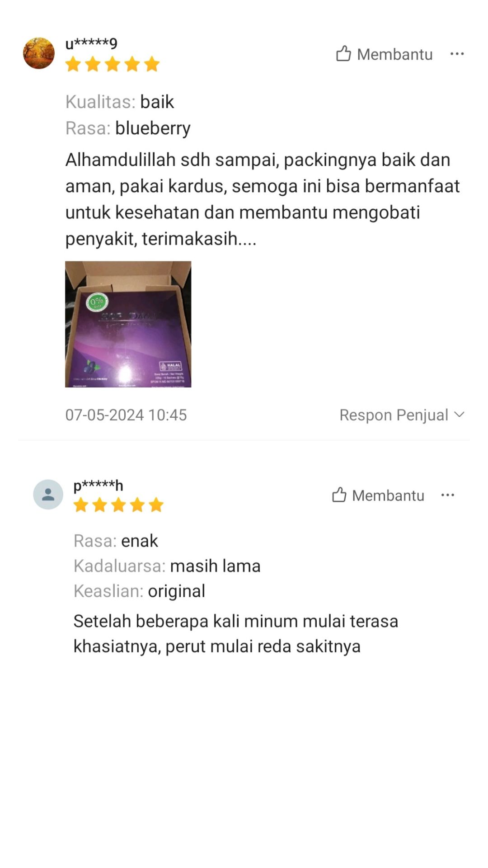The image size is (488, 868).
Task: Open u*****9's autumn profile avatar
Action: tap(39, 53)
